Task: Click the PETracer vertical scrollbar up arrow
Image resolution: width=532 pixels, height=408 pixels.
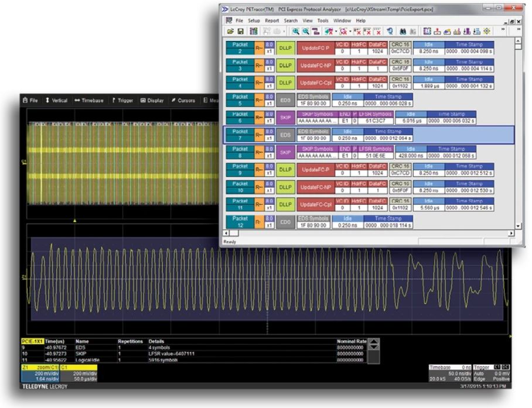Action: tap(518, 40)
